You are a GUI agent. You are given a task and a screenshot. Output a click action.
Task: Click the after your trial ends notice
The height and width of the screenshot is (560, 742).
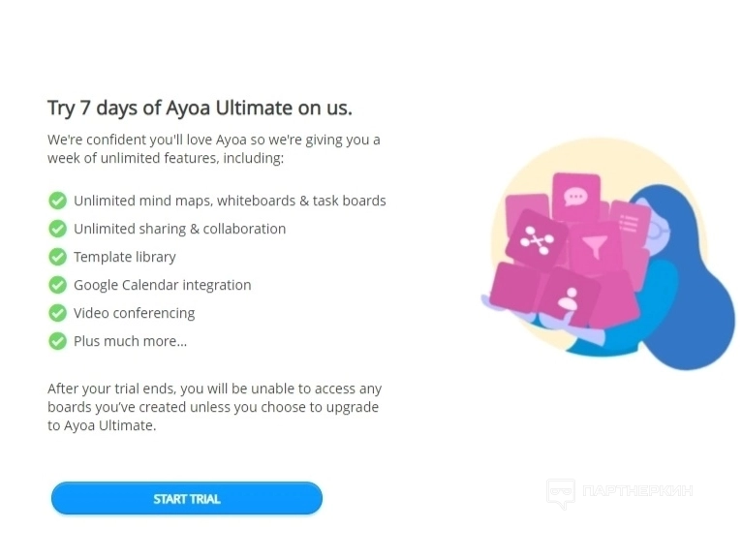pyautogui.click(x=213, y=407)
